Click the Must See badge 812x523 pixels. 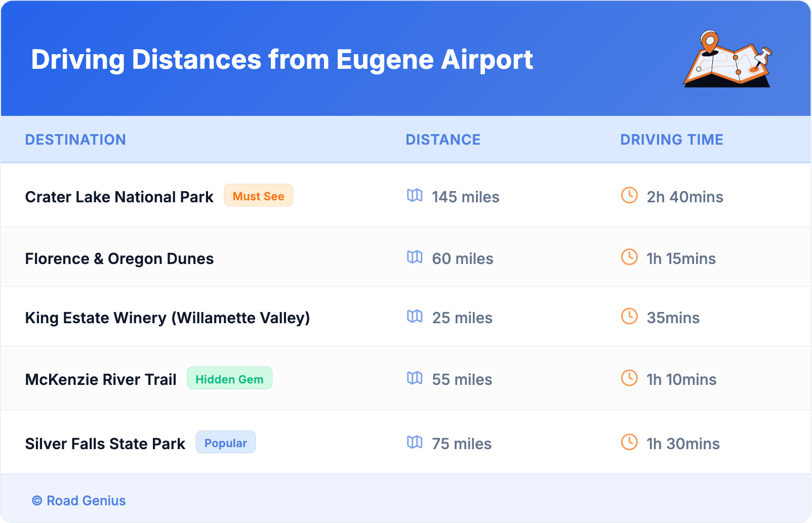click(258, 196)
